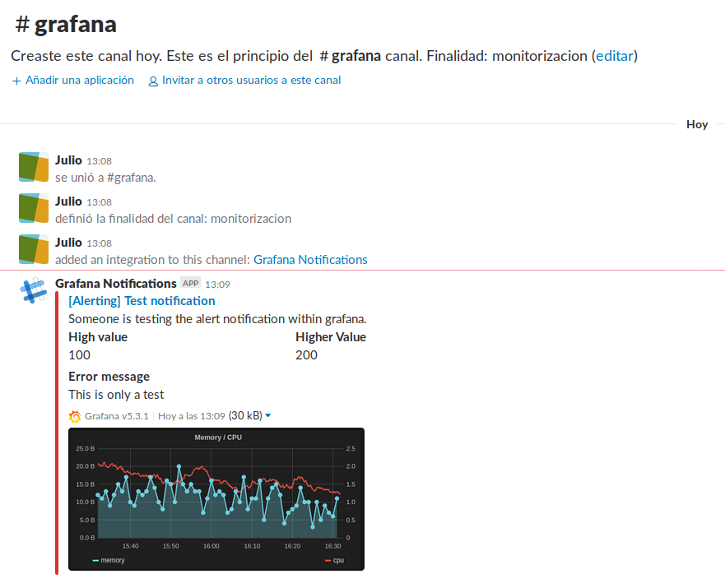Screen dimensions: 725x588
Task: Open the Memory / CPU graph image
Action: (x=216, y=498)
